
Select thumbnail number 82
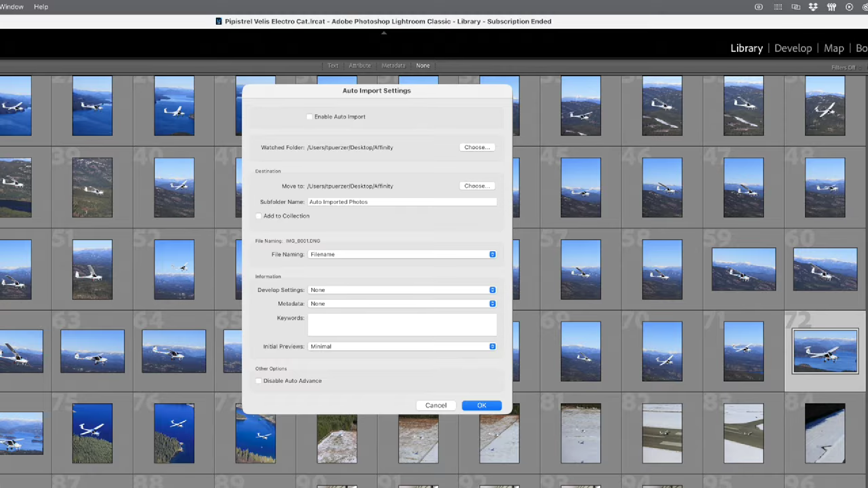click(x=662, y=433)
